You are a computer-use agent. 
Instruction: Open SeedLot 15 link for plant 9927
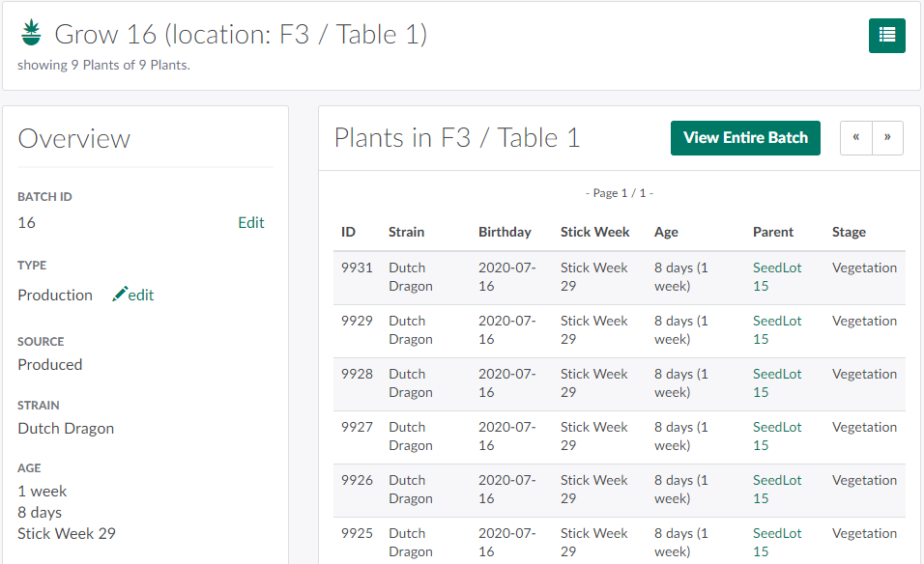coord(777,437)
